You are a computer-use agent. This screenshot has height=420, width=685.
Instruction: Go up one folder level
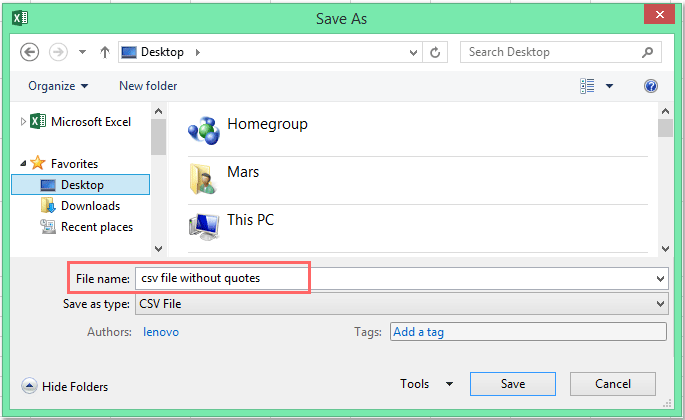[104, 52]
